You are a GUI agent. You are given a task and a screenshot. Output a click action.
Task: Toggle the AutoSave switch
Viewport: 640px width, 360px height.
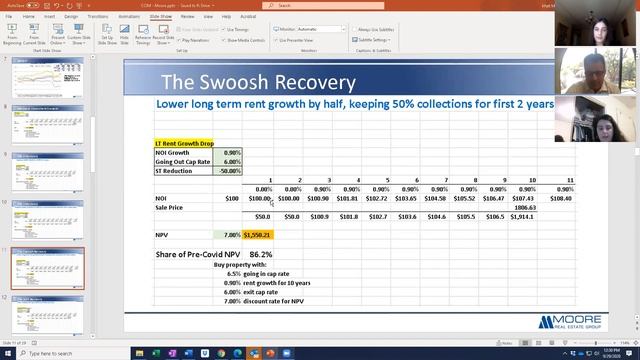32,6
